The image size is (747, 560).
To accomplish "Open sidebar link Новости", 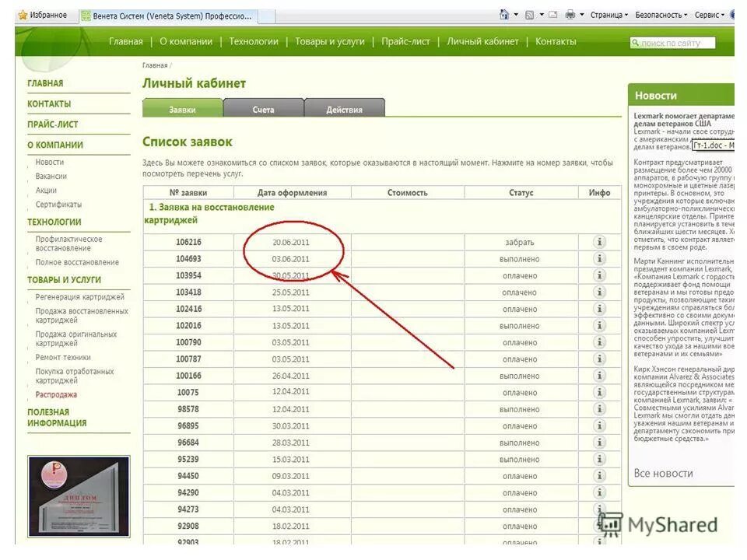I will (x=50, y=162).
